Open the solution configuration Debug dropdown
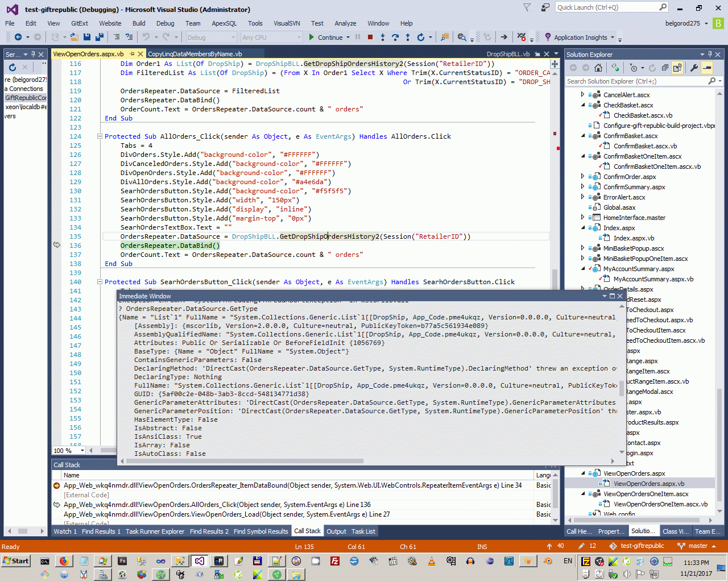 211,38
